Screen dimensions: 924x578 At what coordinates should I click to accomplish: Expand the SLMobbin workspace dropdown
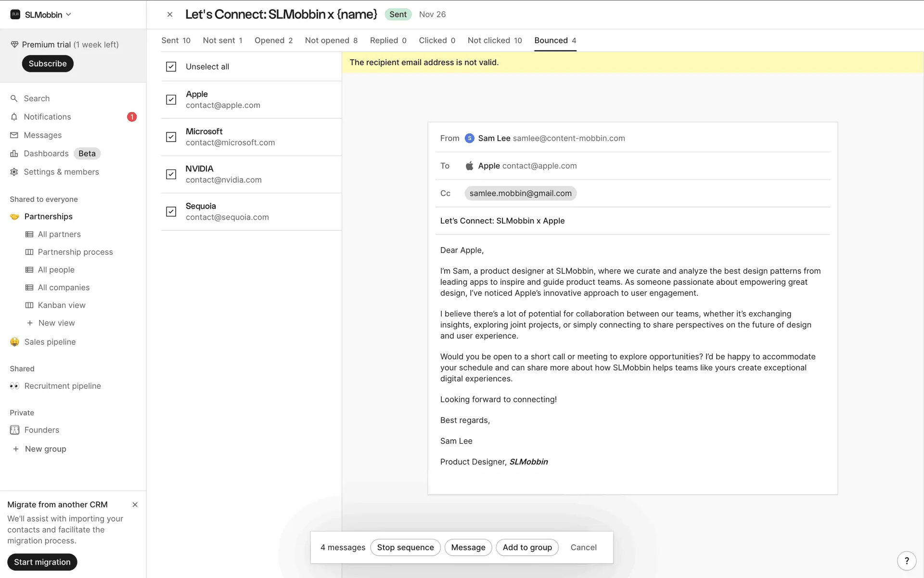pos(68,14)
